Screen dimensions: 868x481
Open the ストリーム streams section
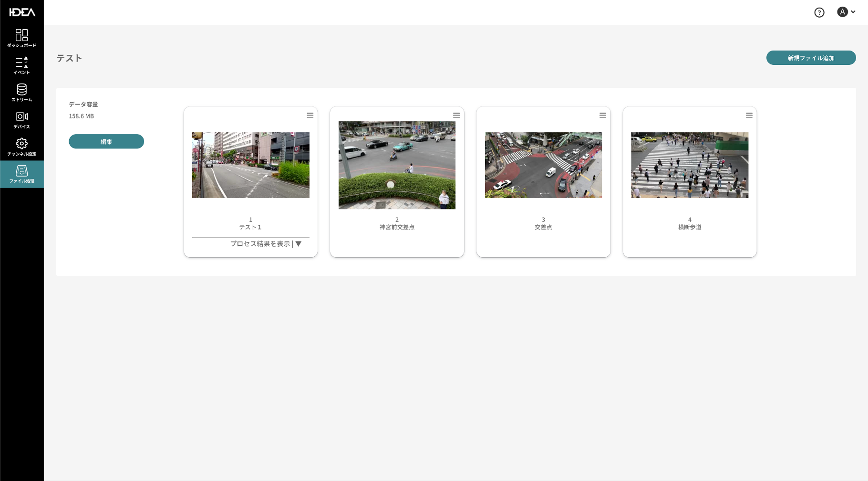coord(22,93)
